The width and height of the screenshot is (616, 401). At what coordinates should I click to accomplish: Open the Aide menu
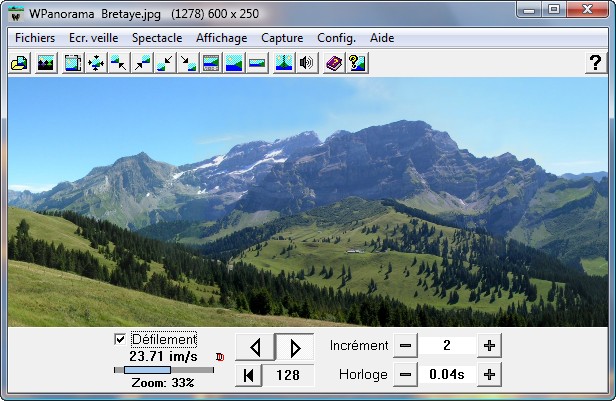coord(382,38)
